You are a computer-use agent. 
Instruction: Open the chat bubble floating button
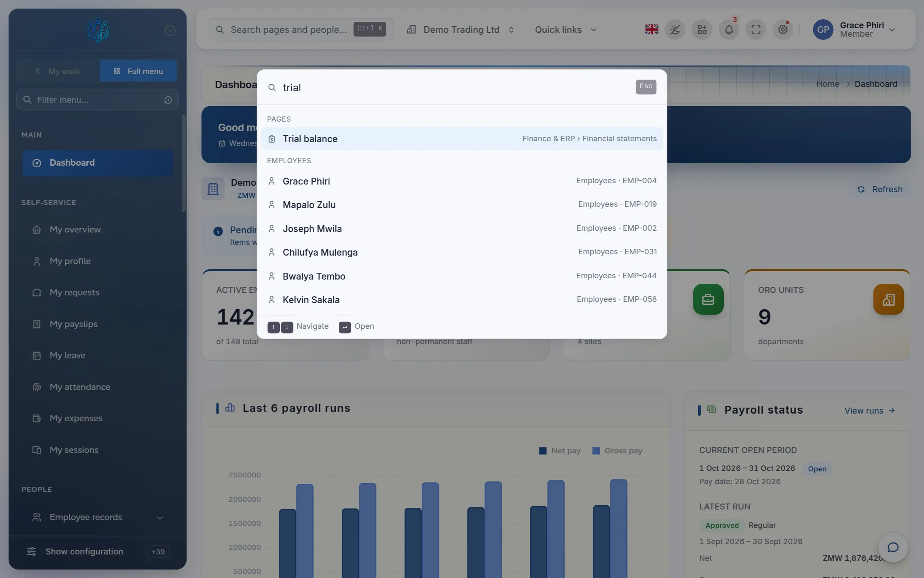pos(893,547)
